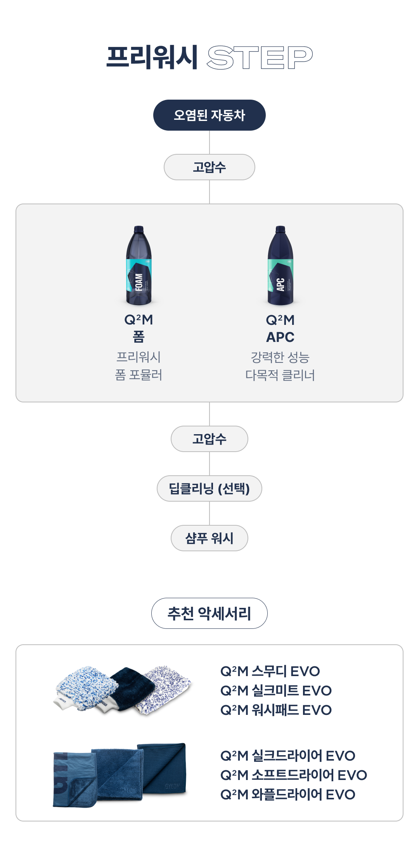Screen dimensions: 419x868
Task: Open Q²M 워시패드 EVO product link
Action: point(276,710)
